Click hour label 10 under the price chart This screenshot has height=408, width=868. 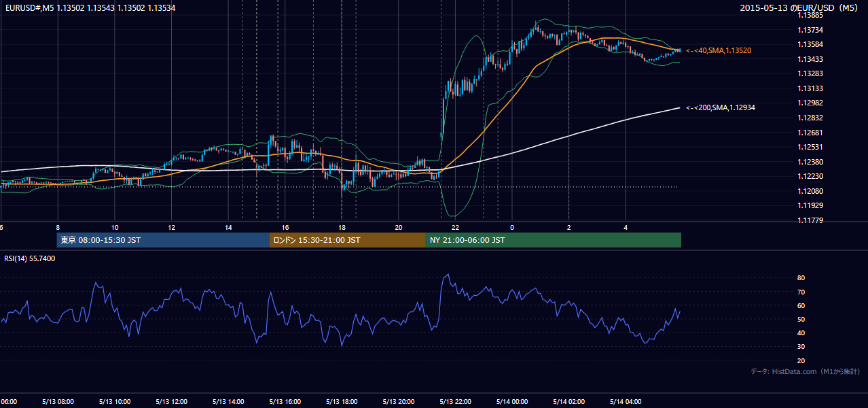point(115,227)
